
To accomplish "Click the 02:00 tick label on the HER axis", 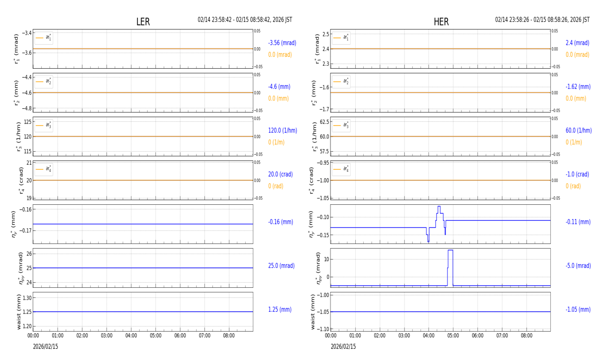I will coord(380,336).
